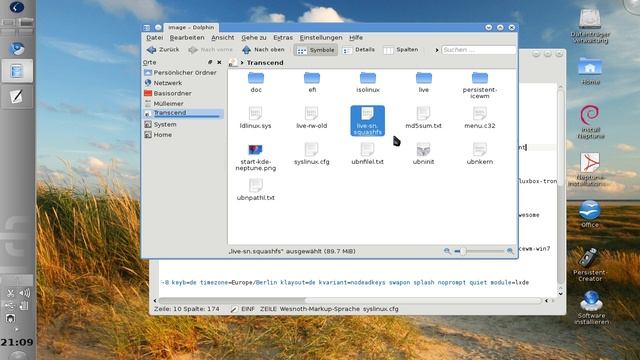The image size is (640, 360).
Task: Undock the Orte panel float button
Action: click(x=210, y=62)
